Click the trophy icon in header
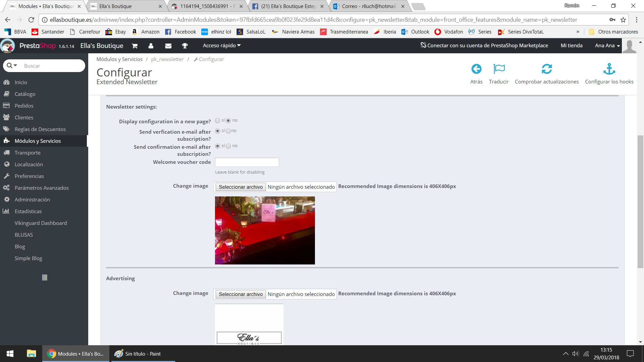 pyautogui.click(x=185, y=46)
